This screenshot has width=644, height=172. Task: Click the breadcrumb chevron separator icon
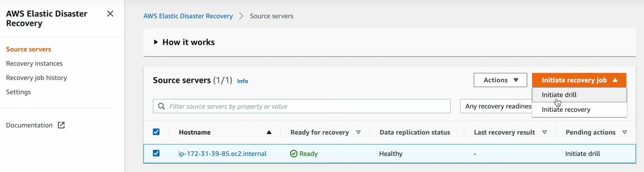tap(241, 16)
